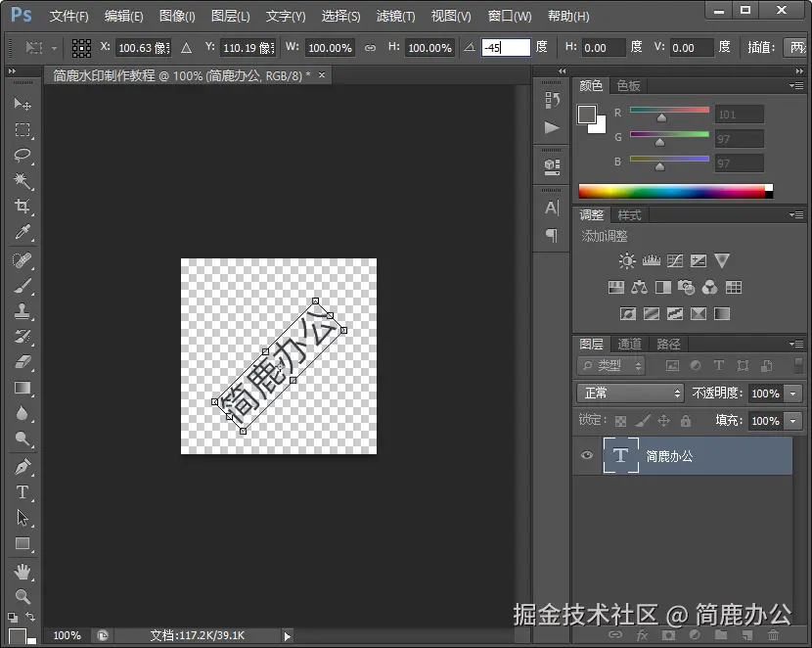Add a Levels adjustment from the Adjustments panel

point(651,260)
